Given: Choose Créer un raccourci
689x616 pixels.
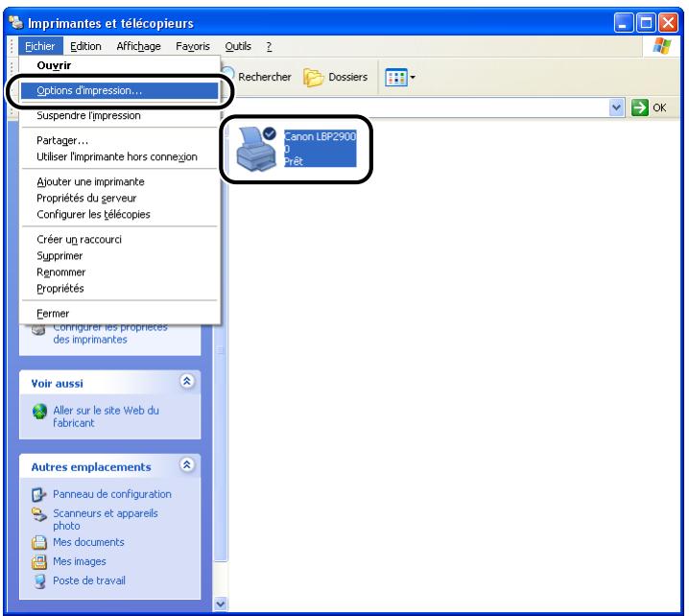Looking at the screenshot, I should click(120, 240).
